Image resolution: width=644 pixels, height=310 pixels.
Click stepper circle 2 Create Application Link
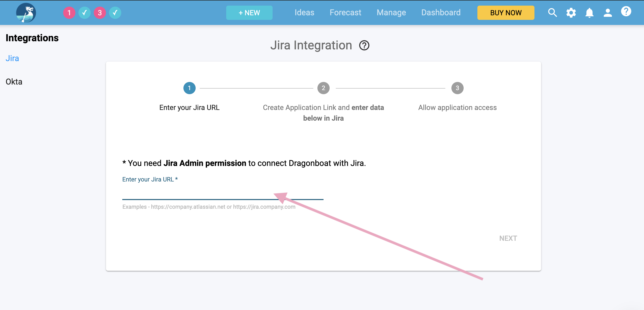point(323,88)
